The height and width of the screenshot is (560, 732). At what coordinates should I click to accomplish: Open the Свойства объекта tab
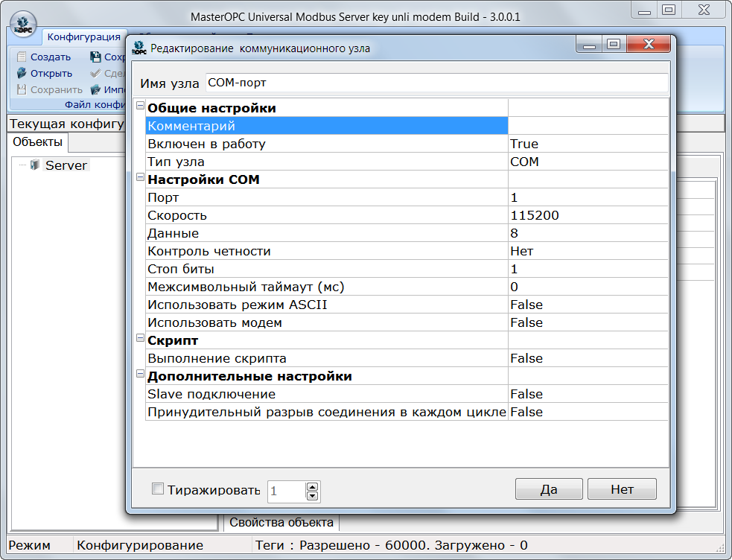click(x=282, y=522)
